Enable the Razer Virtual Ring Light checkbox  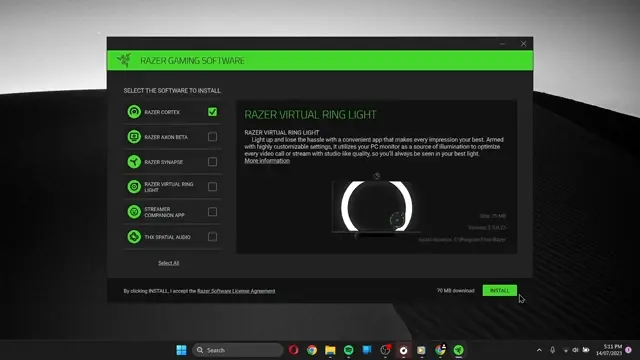point(212,187)
